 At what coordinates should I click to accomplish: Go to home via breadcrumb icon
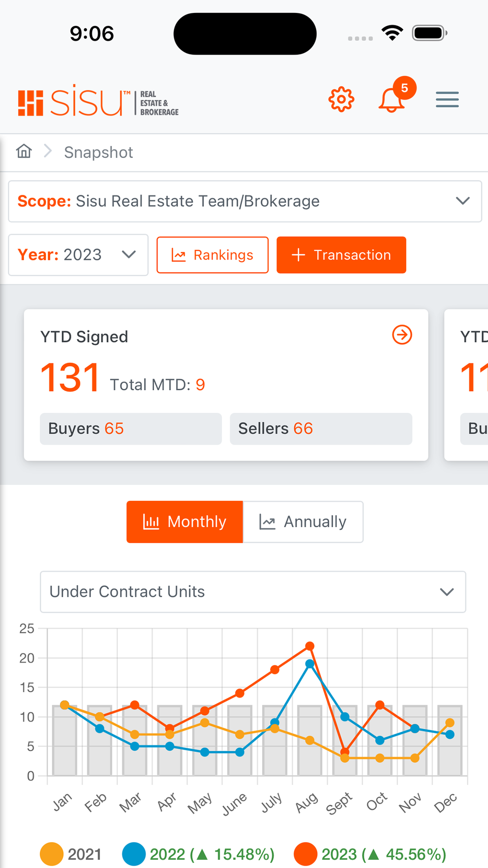pos(24,151)
